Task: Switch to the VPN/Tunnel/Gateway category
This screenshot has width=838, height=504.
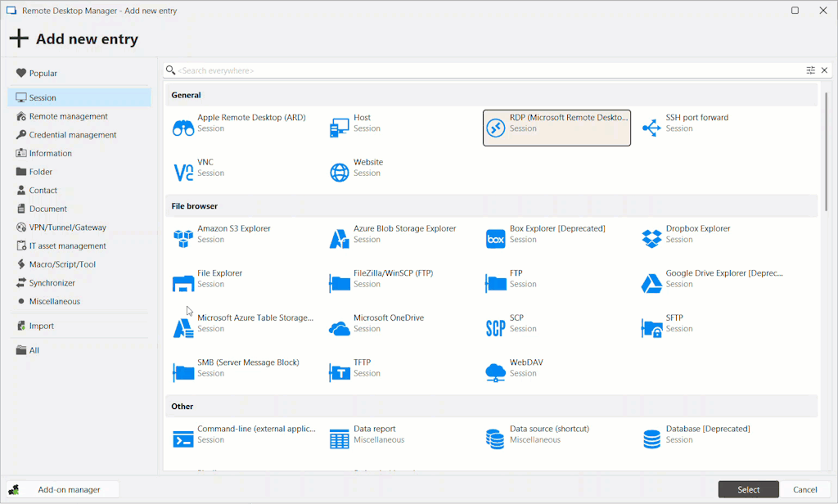Action: 67,227
